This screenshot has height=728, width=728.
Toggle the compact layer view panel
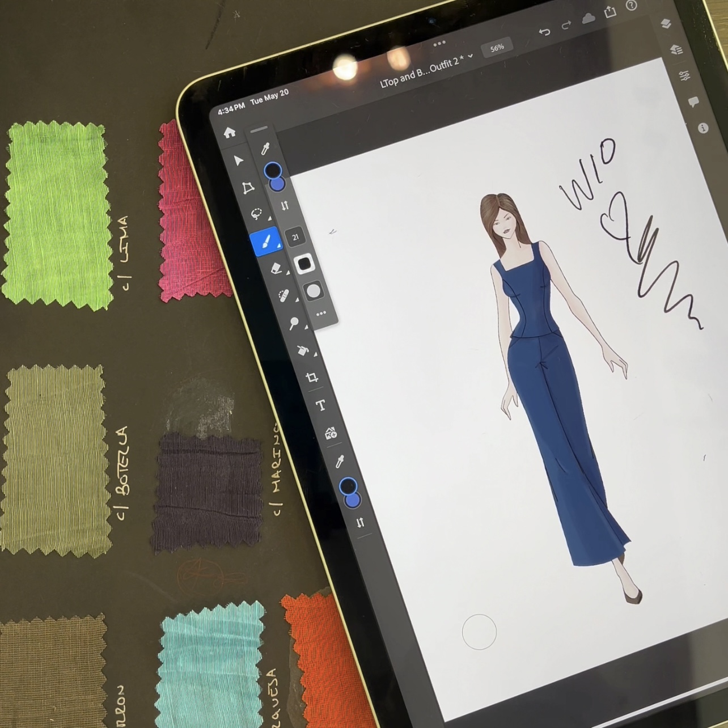click(x=666, y=24)
